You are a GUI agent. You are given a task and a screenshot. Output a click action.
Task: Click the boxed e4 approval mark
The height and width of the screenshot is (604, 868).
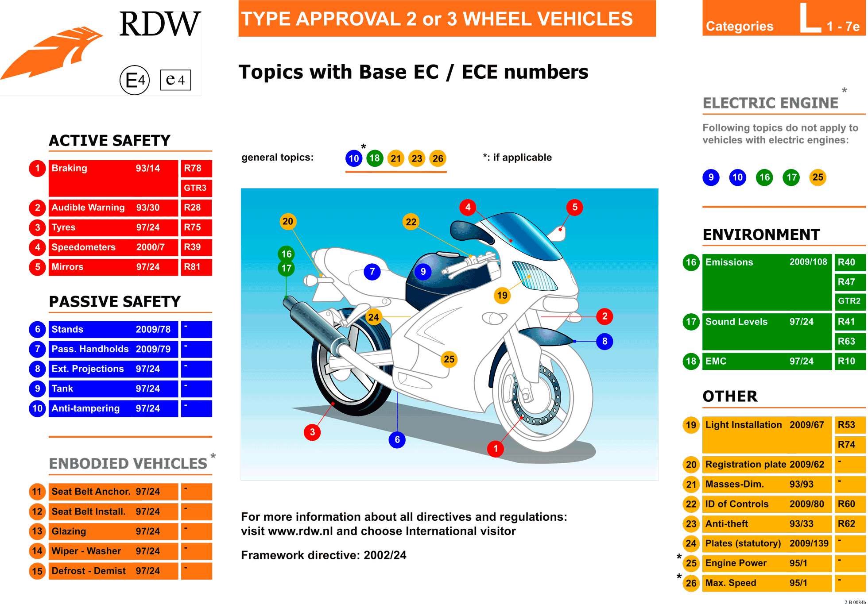point(175,80)
